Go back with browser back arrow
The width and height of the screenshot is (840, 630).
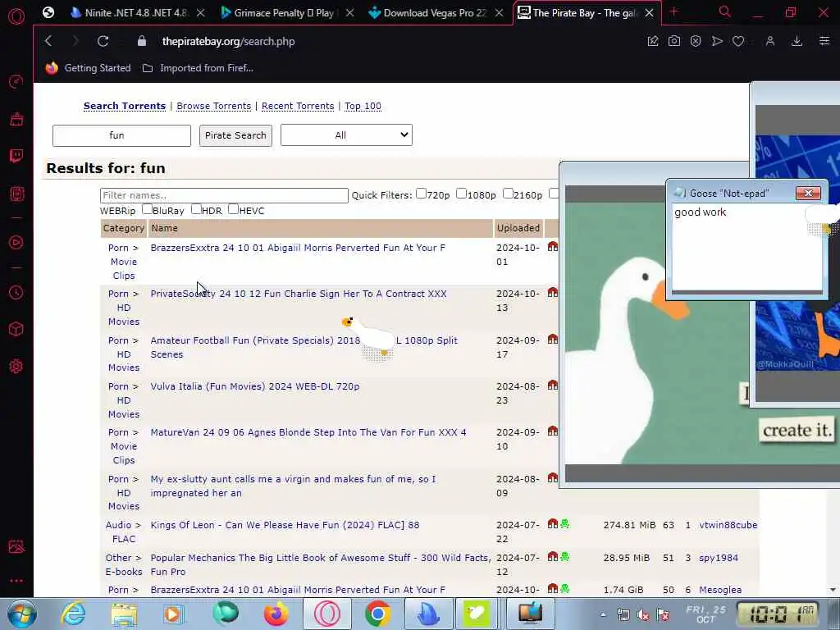(48, 41)
